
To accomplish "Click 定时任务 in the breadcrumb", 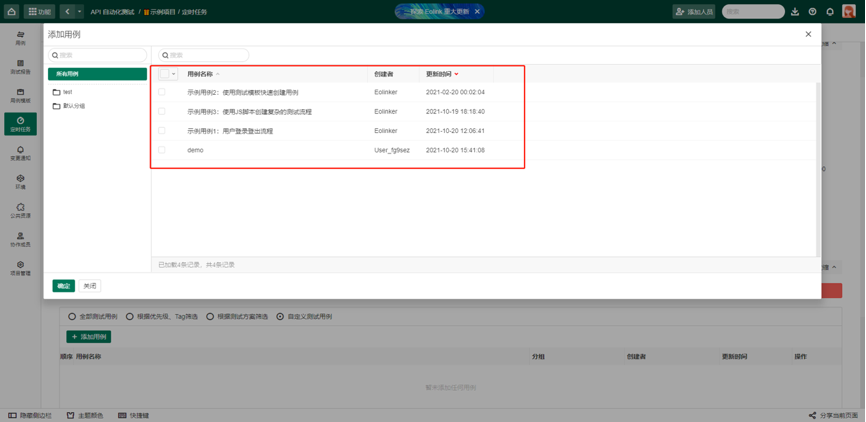I will [x=196, y=12].
